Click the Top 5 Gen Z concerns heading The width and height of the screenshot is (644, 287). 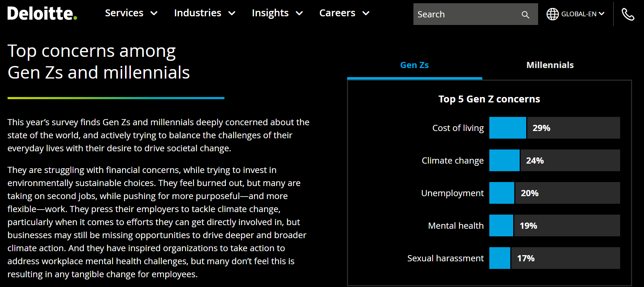(x=489, y=99)
